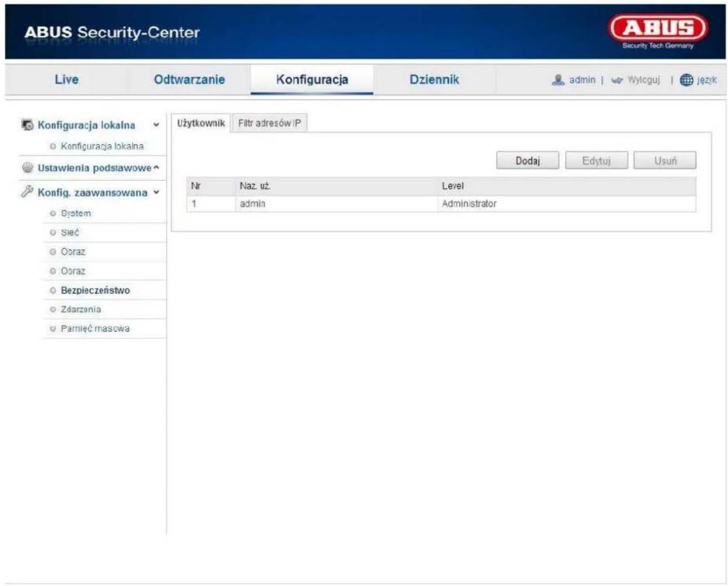The height and width of the screenshot is (586, 728).
Task: Click the Level column header
Action: tap(453, 186)
